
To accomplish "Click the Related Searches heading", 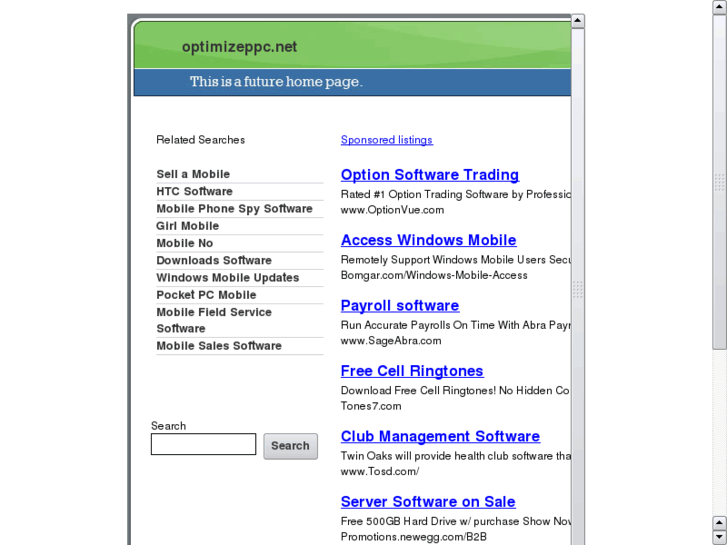I will point(200,140).
